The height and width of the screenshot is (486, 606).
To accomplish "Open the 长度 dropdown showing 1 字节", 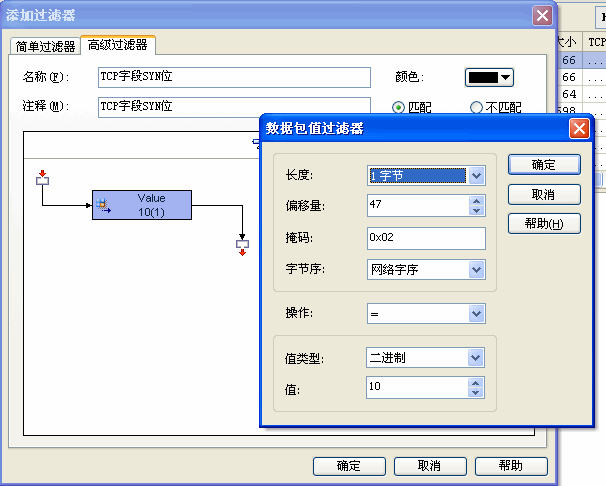I will coord(476,176).
